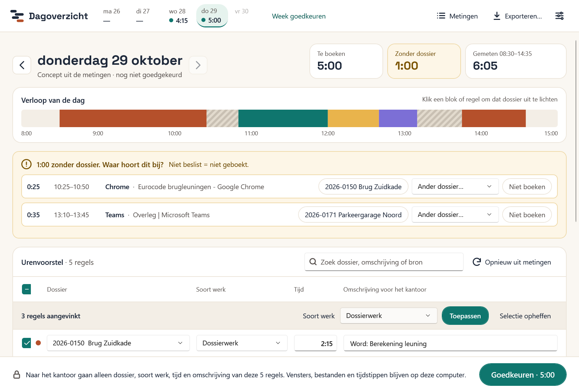The height and width of the screenshot is (392, 579).
Task: Click search magnifier icon in Urenvoorstel
Action: 313,262
